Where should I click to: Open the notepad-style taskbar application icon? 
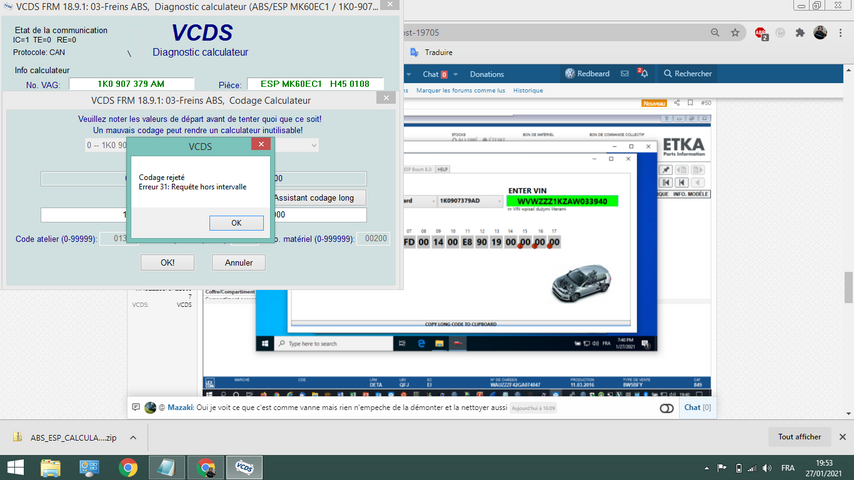[x=166, y=467]
